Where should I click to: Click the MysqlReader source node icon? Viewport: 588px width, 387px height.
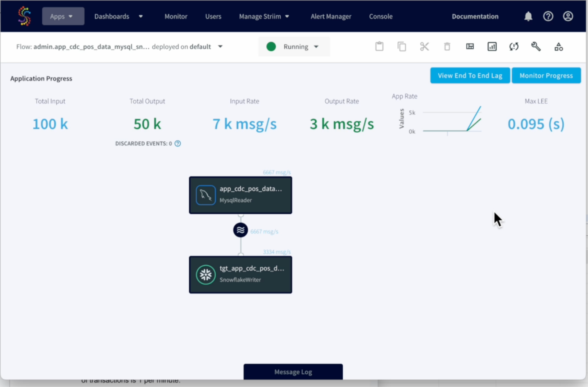point(206,195)
